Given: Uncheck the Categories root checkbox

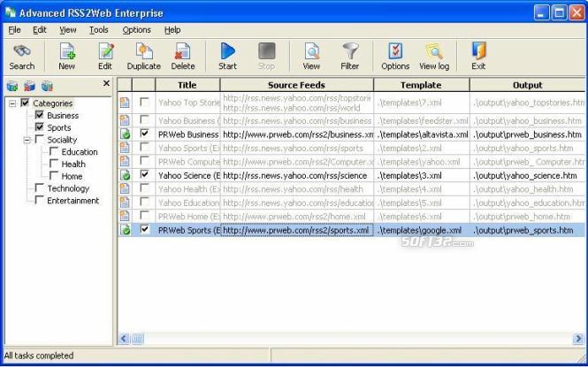Looking at the screenshot, I should pyautogui.click(x=25, y=103).
